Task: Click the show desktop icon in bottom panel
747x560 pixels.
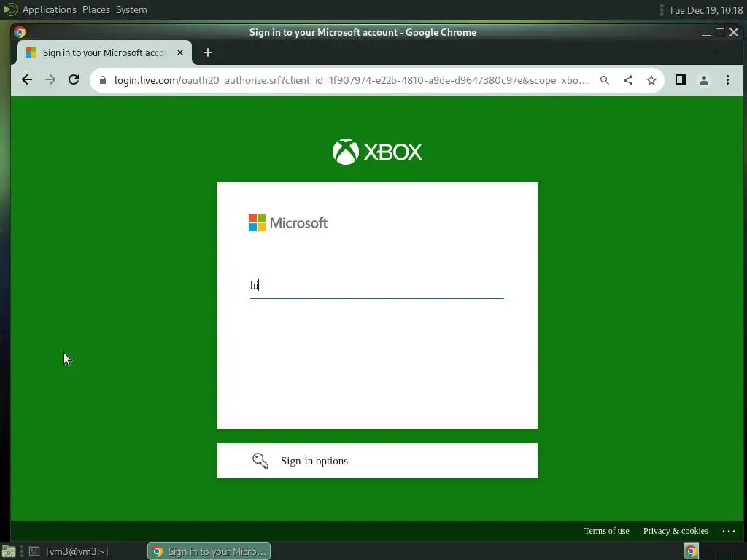Action: click(x=8, y=551)
